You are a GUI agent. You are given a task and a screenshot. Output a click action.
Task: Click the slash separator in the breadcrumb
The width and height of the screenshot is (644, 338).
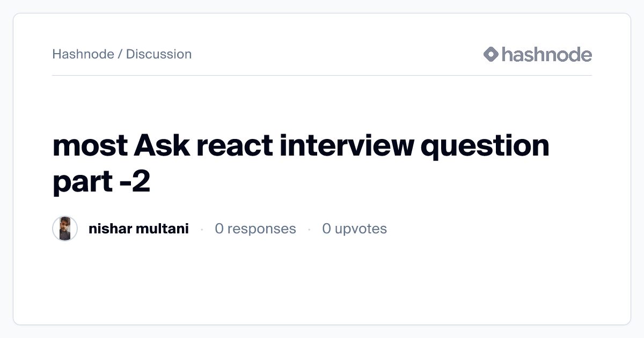[120, 54]
